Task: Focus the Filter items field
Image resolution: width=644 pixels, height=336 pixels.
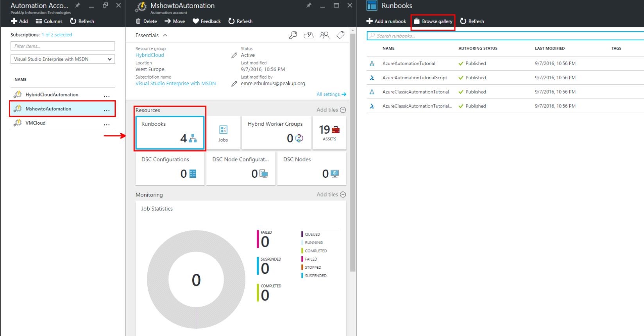Action: point(63,46)
